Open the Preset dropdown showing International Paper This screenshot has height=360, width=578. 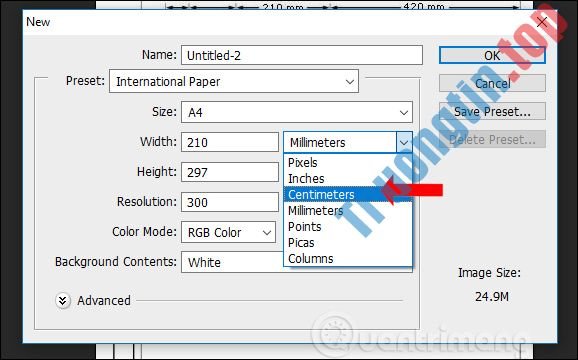pyautogui.click(x=234, y=81)
